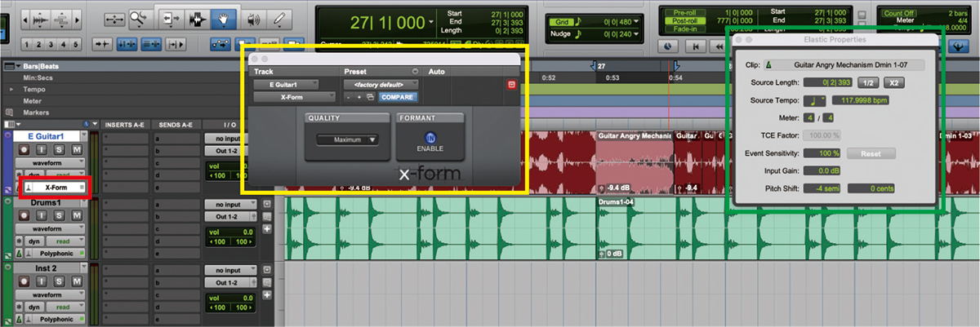Toggle Insertion Follows Playback
Screen dimensions: 980x327
point(176,43)
